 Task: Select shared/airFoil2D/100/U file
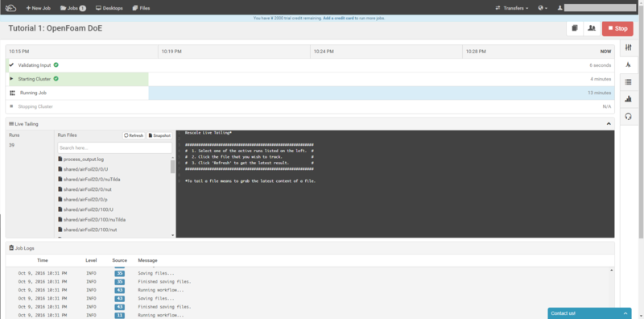pos(85,209)
